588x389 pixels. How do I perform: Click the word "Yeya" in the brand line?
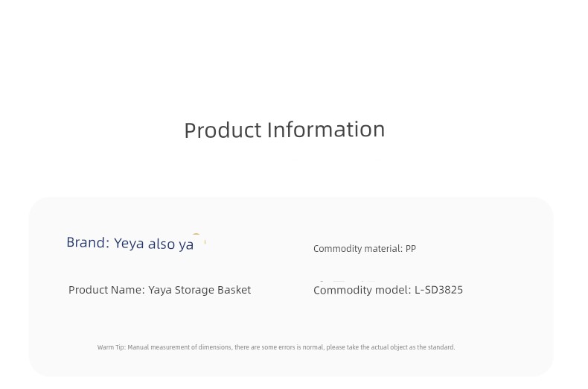click(129, 244)
